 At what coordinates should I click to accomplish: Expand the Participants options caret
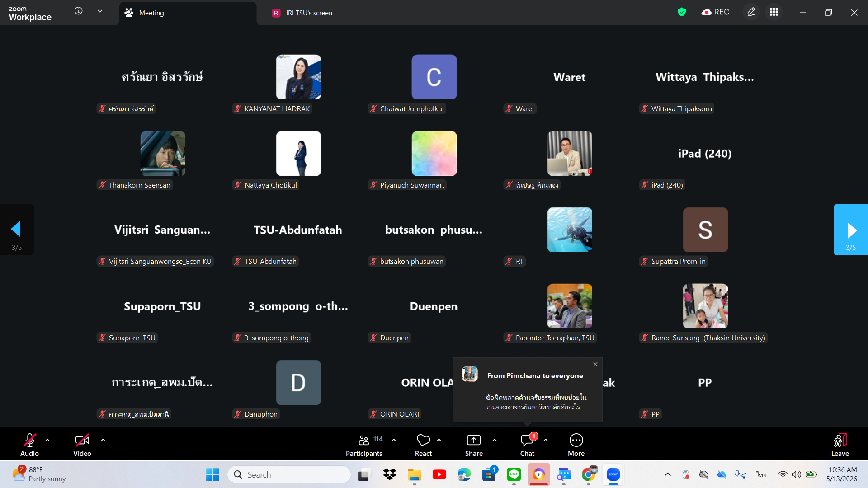click(394, 440)
